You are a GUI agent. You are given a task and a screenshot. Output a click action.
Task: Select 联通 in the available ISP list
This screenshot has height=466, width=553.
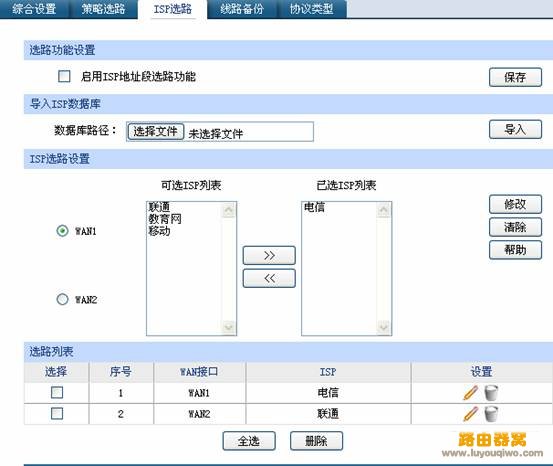159,207
